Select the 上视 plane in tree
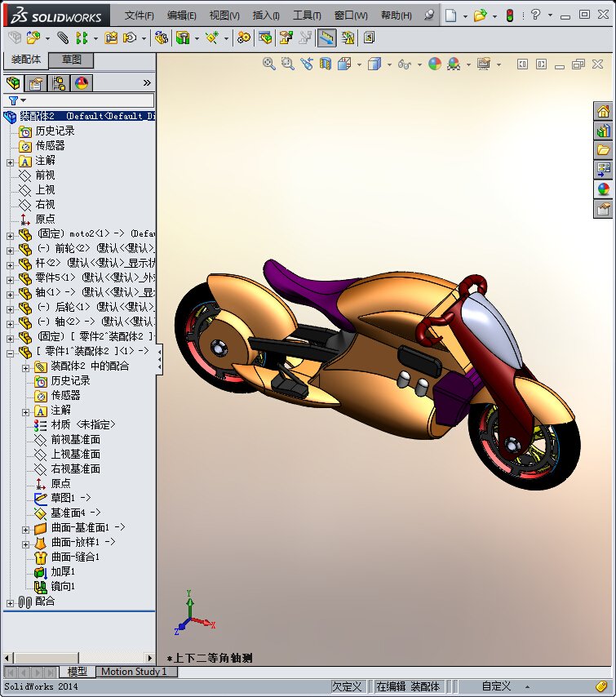 (45, 190)
